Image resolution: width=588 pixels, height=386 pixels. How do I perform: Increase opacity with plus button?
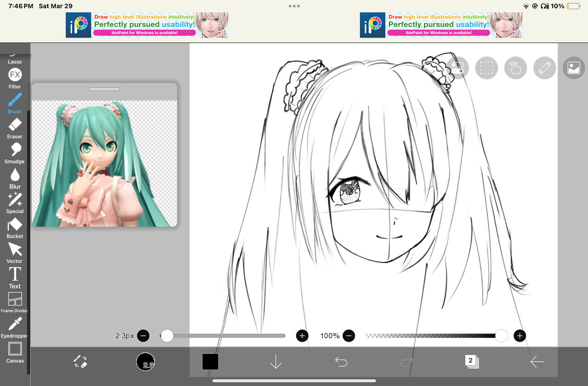[520, 336]
